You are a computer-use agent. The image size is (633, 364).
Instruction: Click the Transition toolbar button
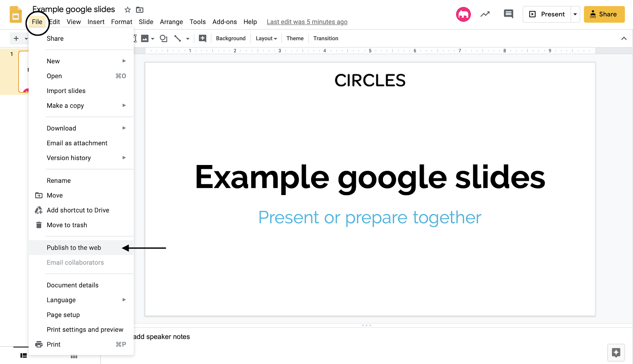[x=326, y=38]
